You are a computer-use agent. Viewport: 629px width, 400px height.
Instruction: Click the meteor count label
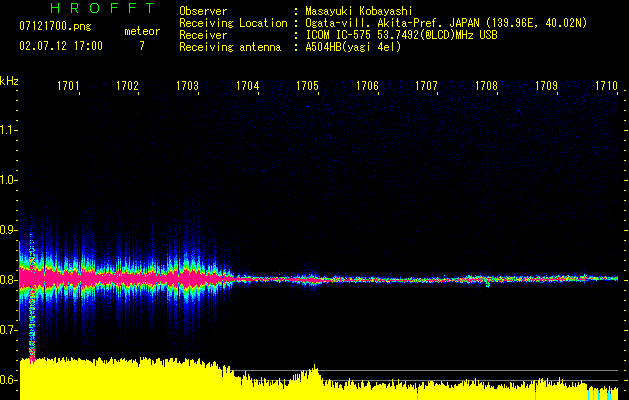pyautogui.click(x=142, y=31)
